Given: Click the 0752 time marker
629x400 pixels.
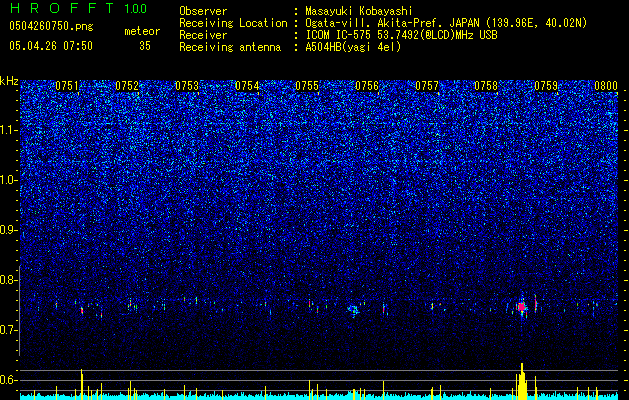Looking at the screenshot, I should 127,86.
